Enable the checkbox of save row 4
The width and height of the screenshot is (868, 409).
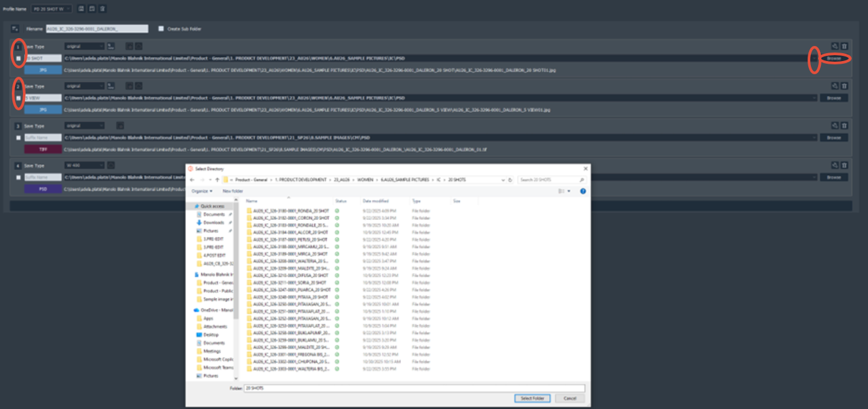click(x=18, y=177)
